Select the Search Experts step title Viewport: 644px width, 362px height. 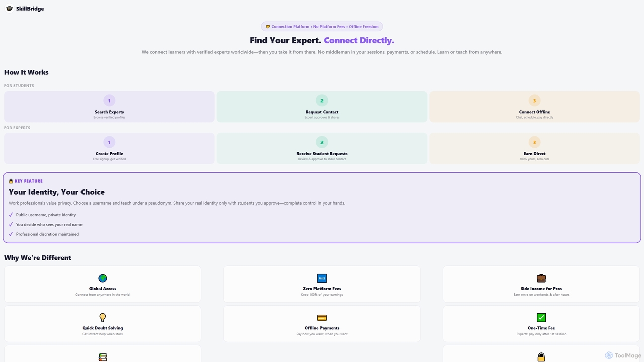pyautogui.click(x=109, y=112)
